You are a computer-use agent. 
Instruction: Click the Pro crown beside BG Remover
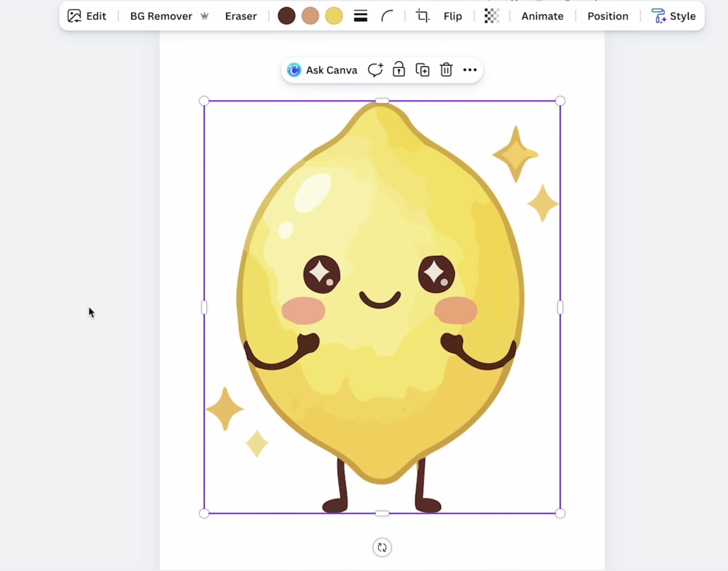pyautogui.click(x=204, y=16)
